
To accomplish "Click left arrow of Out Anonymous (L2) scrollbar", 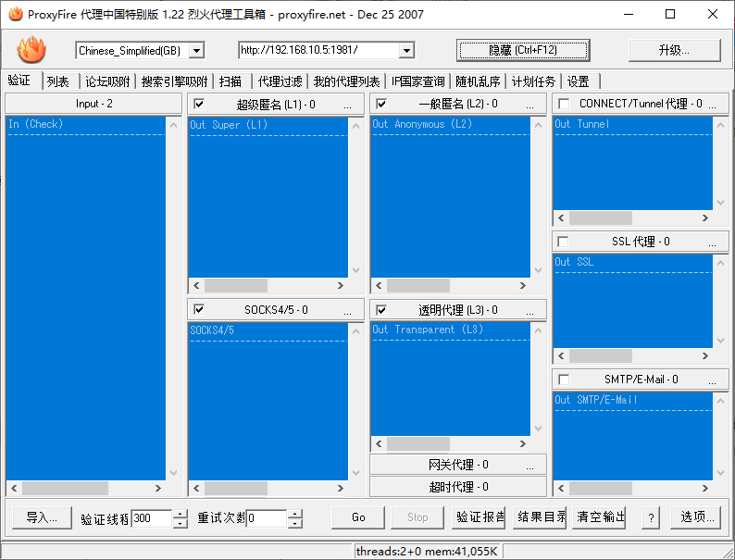I will 379,285.
